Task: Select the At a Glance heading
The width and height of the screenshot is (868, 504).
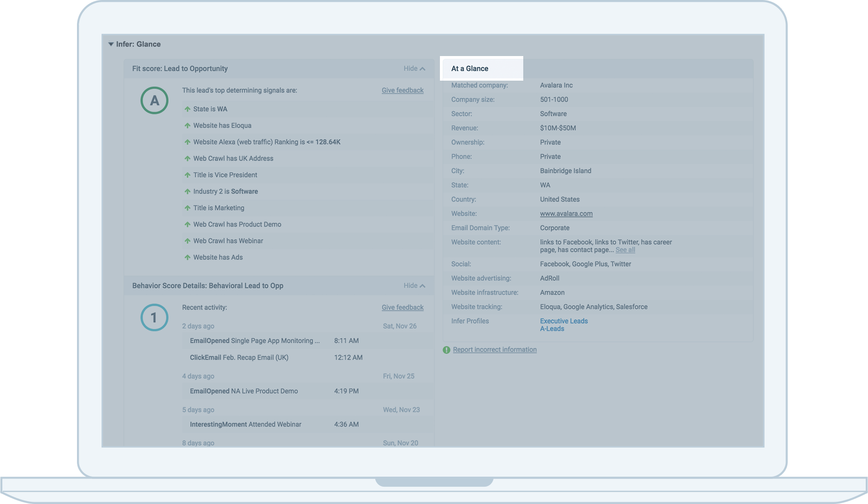Action: (470, 68)
